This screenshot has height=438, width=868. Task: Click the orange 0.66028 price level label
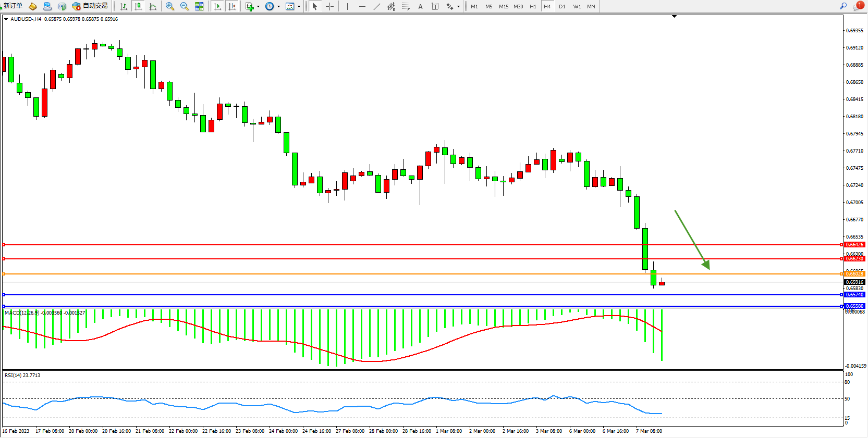[x=854, y=274]
